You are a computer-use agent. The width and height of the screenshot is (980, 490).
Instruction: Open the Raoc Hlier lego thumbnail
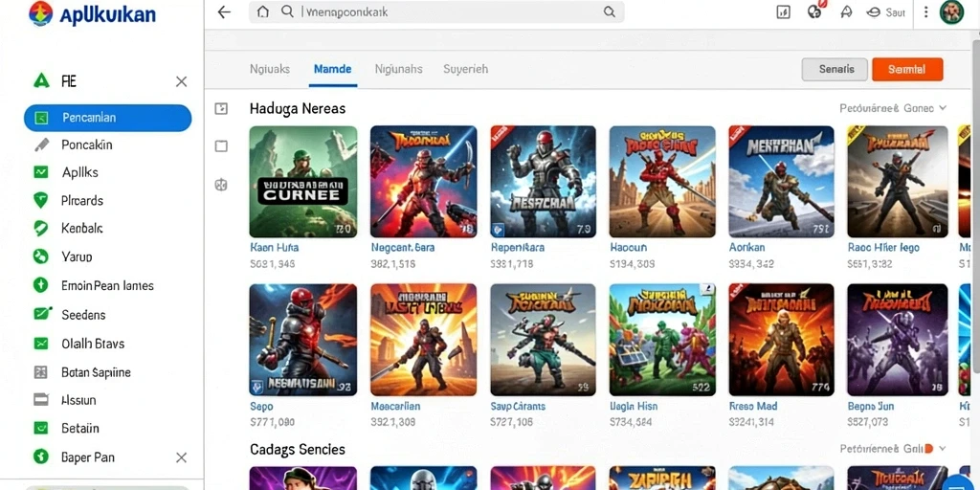[x=898, y=182]
